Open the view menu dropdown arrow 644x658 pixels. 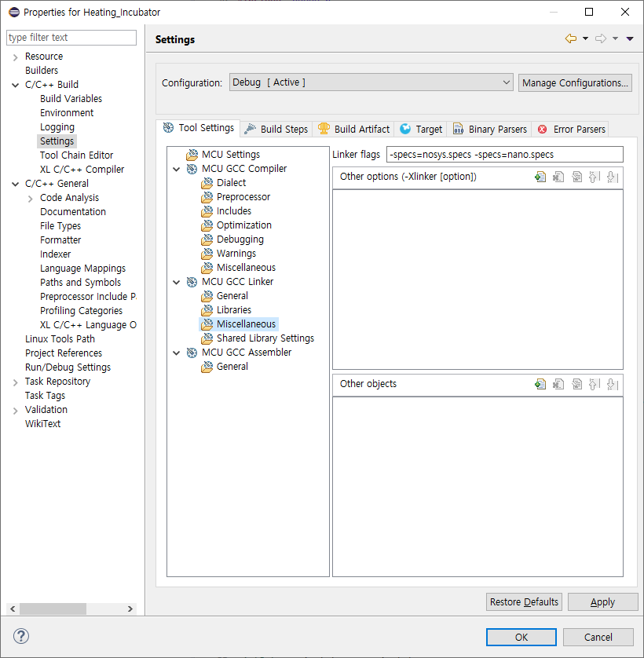(630, 38)
